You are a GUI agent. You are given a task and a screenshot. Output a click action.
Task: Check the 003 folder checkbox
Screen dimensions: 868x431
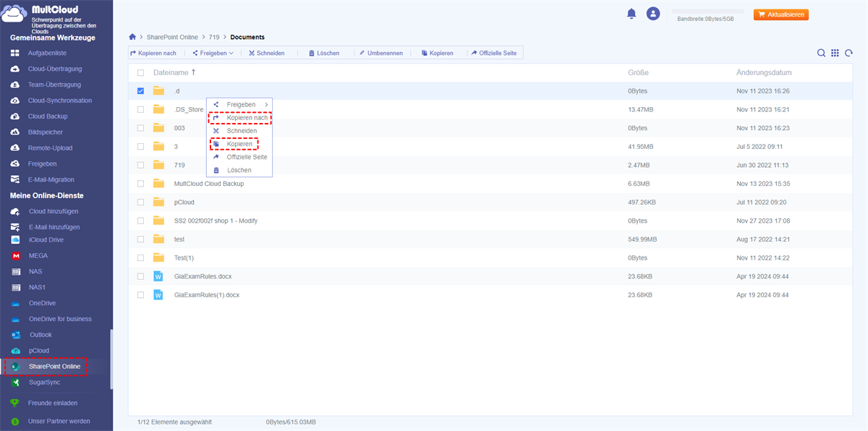pyautogui.click(x=140, y=128)
